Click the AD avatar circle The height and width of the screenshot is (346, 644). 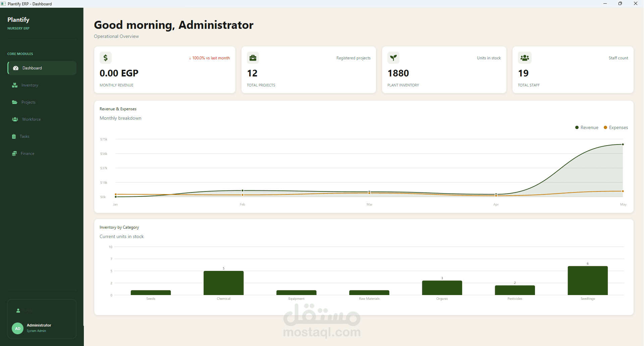(18, 329)
